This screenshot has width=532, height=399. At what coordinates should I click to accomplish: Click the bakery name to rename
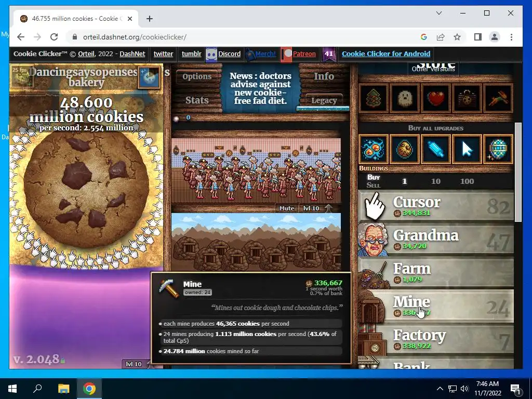pyautogui.click(x=86, y=77)
